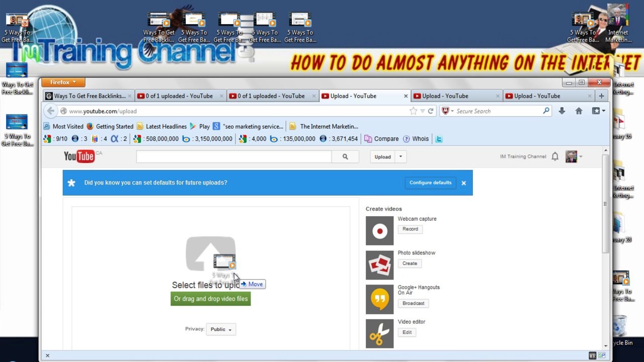Click the alpha icon showing :2

[x=119, y=139]
